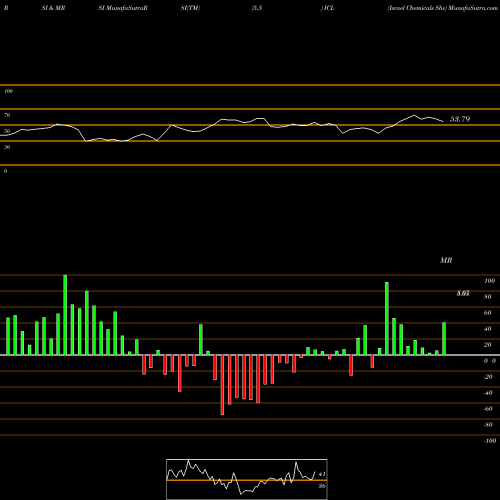The width and height of the screenshot is (500, 500).
Task: Click the RSI axis label 50
Action: [7, 131]
